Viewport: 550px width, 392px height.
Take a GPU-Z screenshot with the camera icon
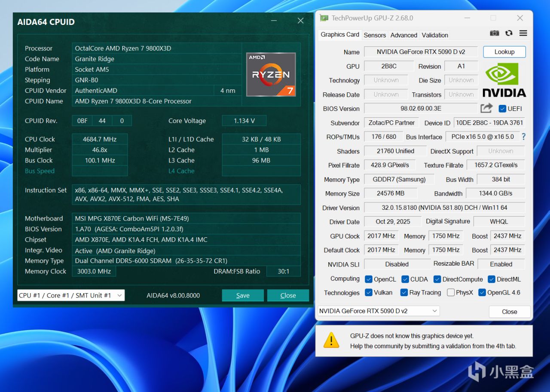(x=495, y=33)
